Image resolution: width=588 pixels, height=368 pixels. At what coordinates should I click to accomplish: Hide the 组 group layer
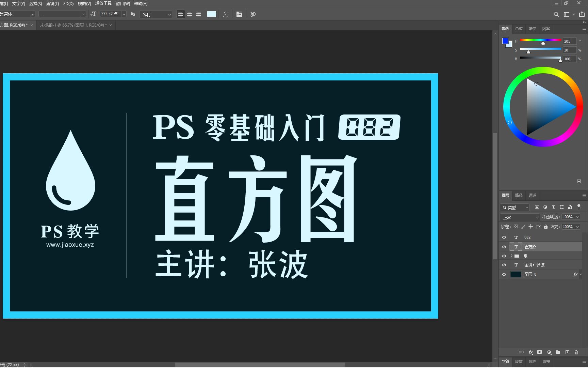coord(504,256)
